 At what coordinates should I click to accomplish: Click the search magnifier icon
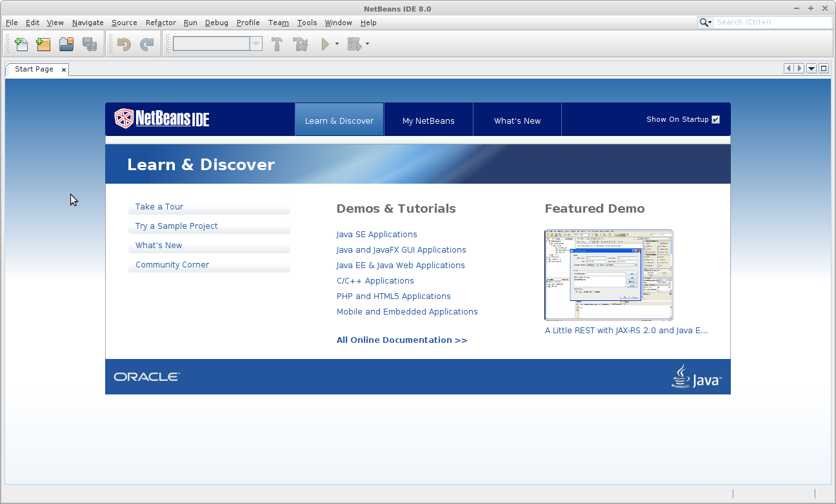pos(704,22)
